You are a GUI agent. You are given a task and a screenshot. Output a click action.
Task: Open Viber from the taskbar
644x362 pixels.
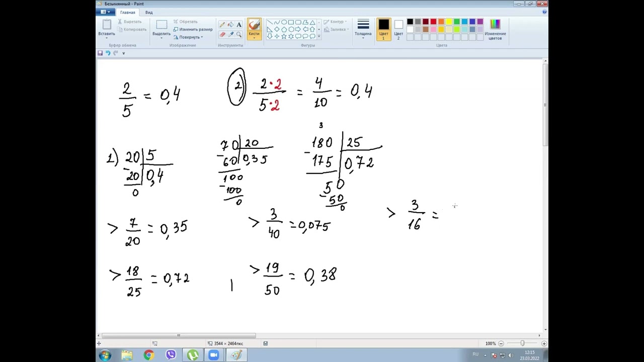(171, 355)
